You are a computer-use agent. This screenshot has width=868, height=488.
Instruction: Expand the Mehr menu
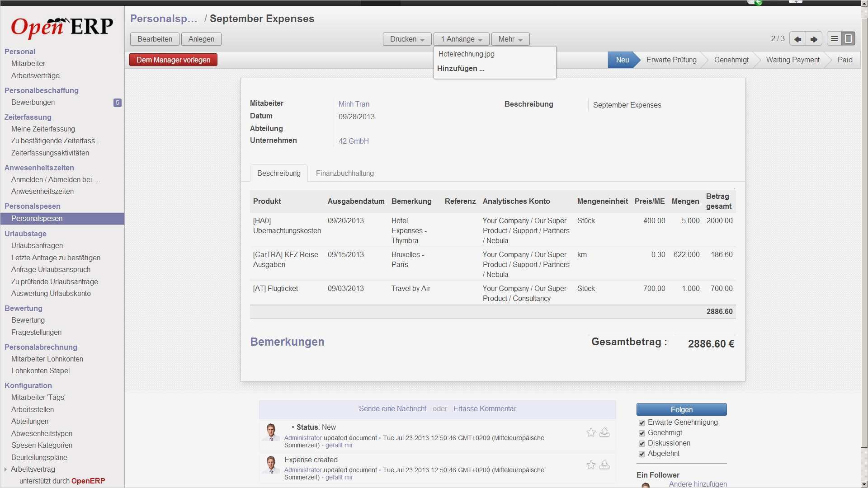pos(509,39)
